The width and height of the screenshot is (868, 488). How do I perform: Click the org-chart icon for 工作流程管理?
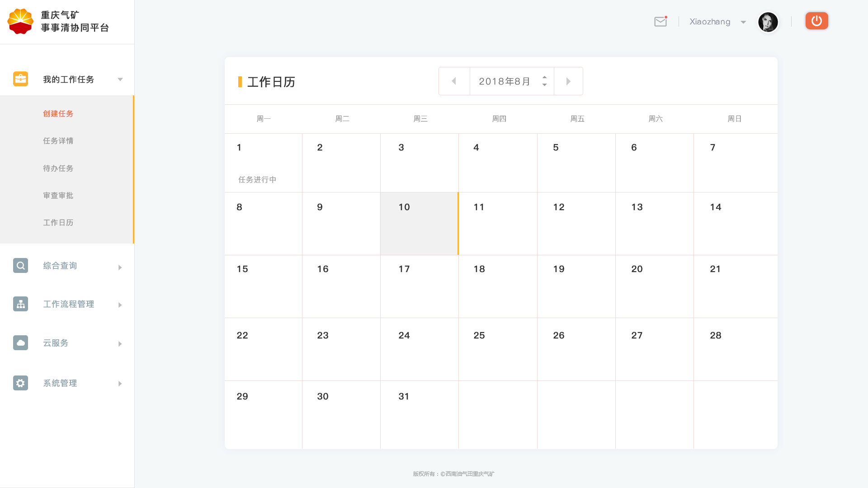20,304
